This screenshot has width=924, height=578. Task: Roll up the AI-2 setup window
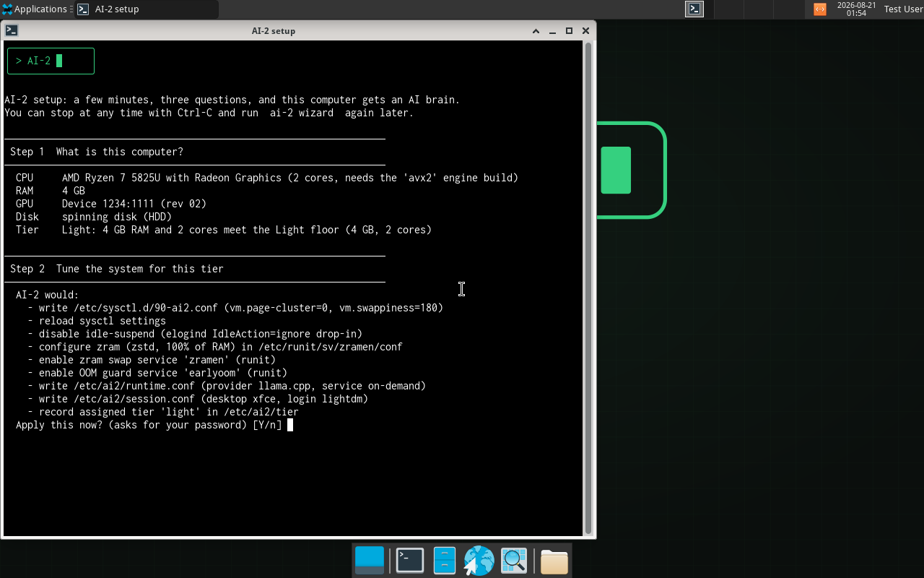[x=536, y=31]
